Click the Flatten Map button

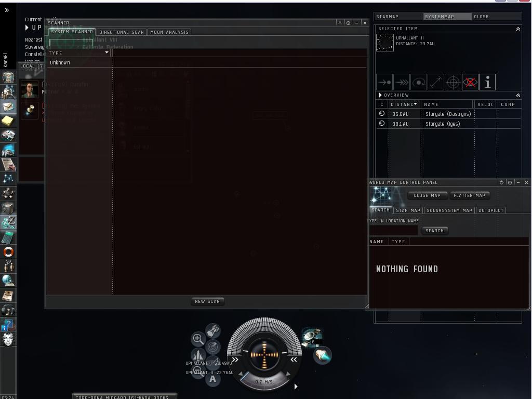469,195
